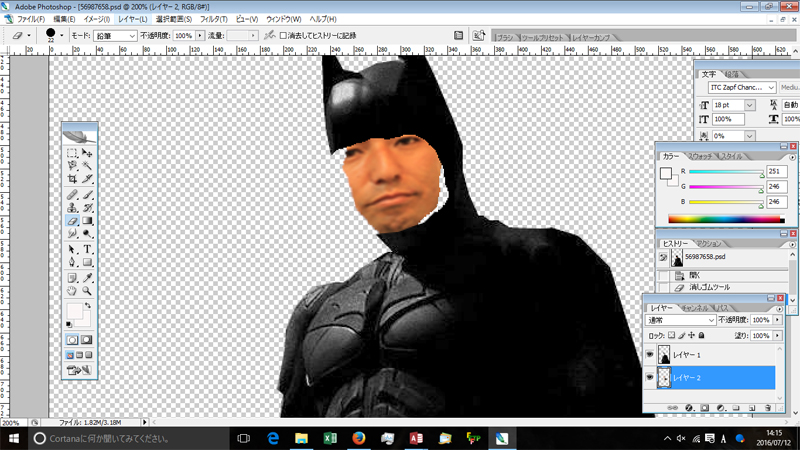The width and height of the screenshot is (800, 450).
Task: Switch to Quick Mask mode
Action: pos(87,340)
